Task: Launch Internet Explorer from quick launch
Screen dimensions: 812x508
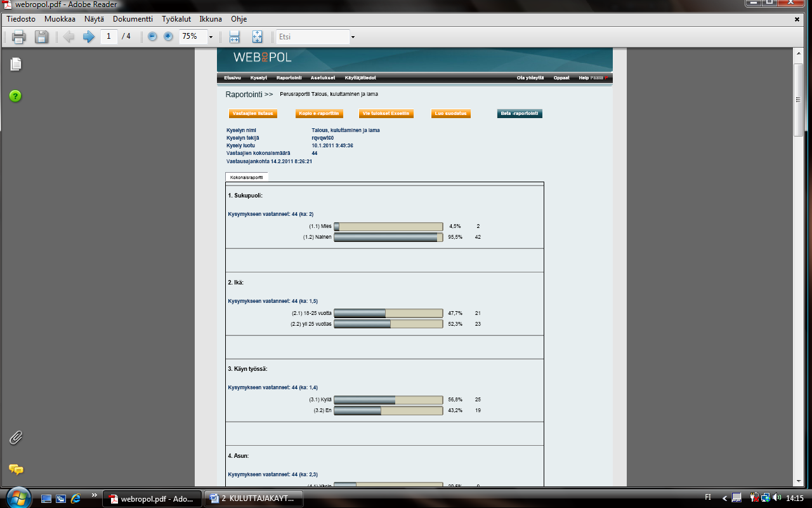Action: coord(76,498)
